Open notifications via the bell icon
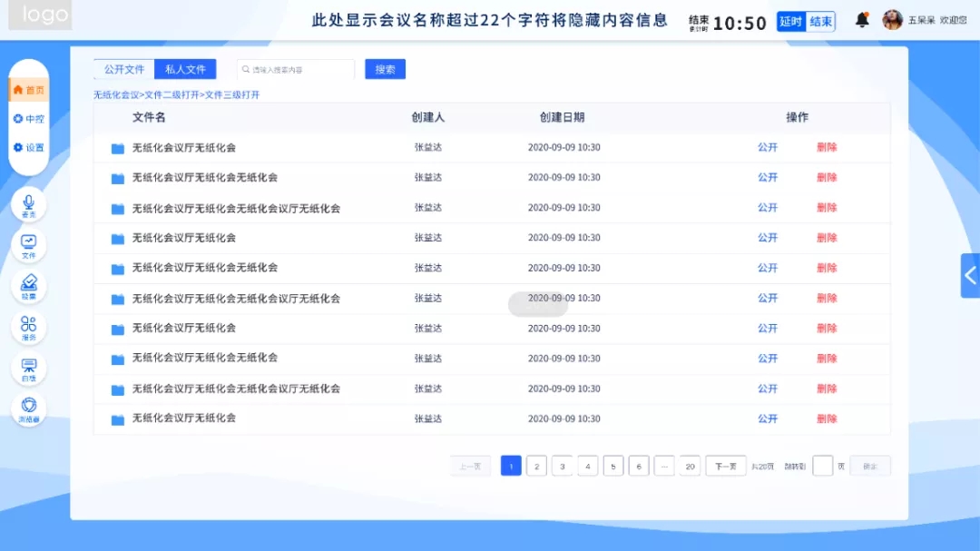This screenshot has width=980, height=551. 862,20
